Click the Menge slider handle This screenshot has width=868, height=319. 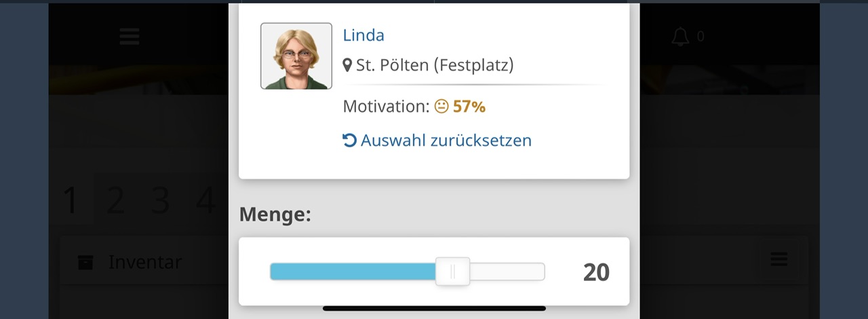[452, 271]
